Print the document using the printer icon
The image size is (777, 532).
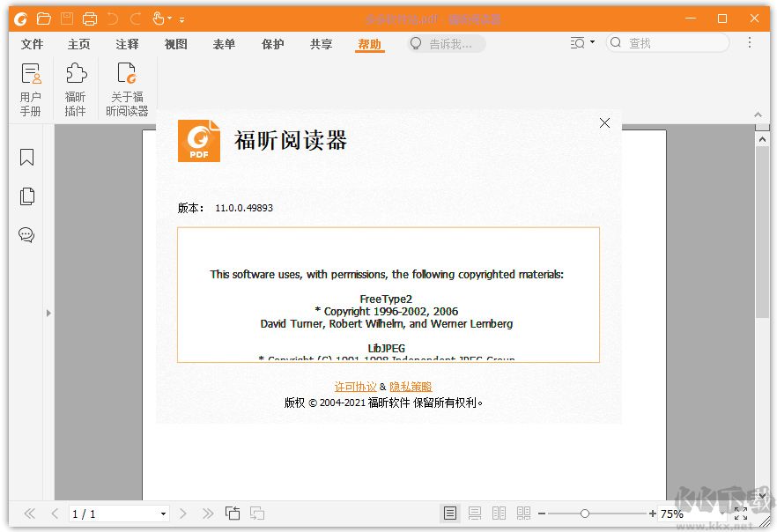point(90,18)
